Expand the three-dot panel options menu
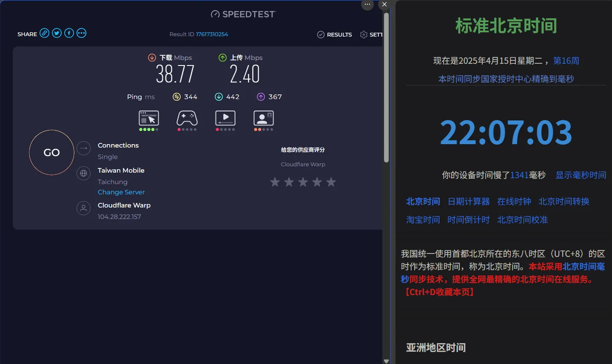 pos(367,4)
